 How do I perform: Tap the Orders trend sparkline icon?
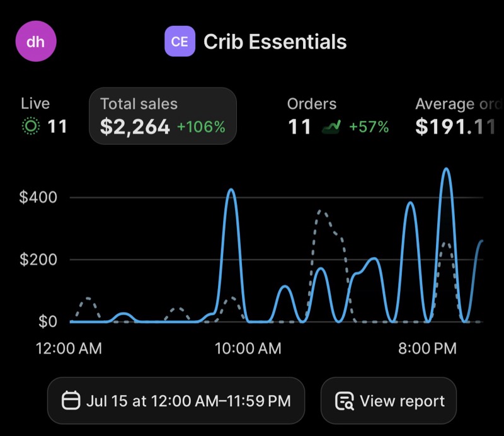click(x=331, y=127)
